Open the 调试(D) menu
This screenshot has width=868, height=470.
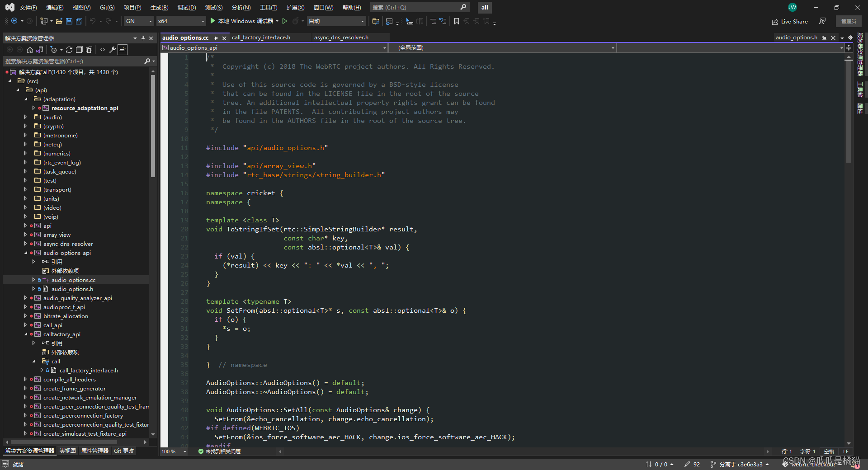[187, 8]
